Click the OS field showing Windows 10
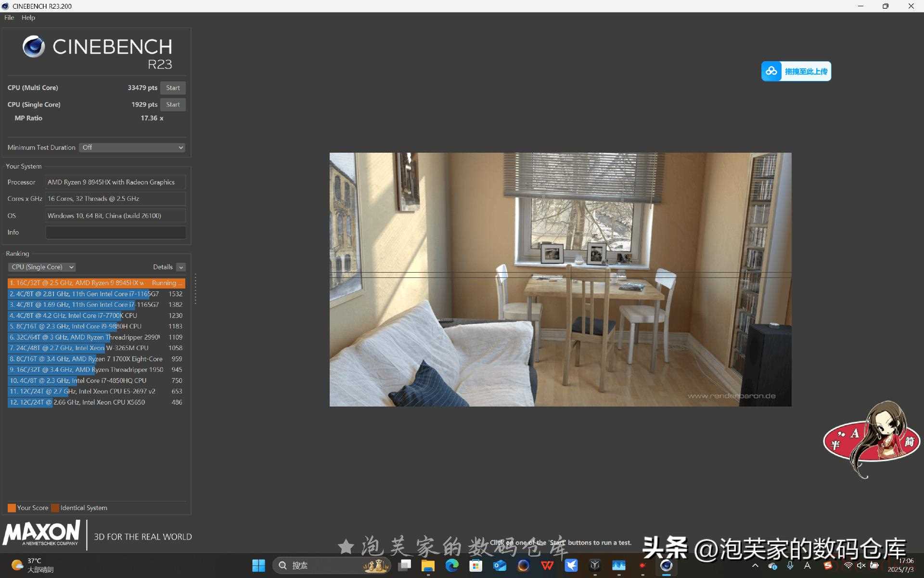The height and width of the screenshot is (578, 924). coord(115,215)
